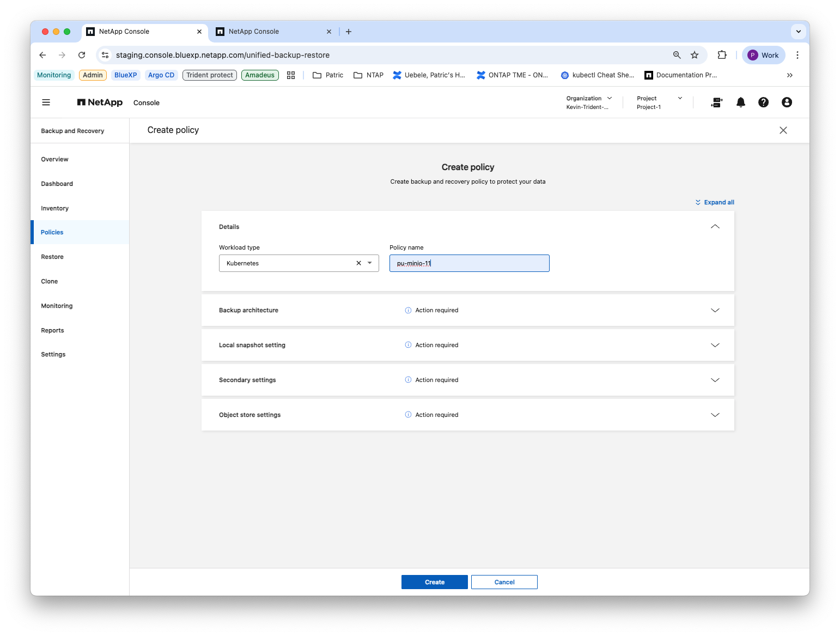This screenshot has height=636, width=840.
Task: Click the Expand all link
Action: tap(715, 202)
